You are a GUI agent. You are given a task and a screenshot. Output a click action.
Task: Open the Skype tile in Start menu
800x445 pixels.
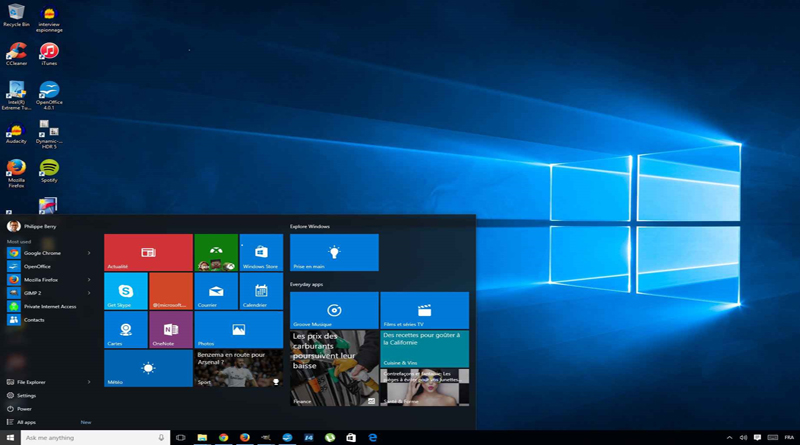click(x=125, y=291)
